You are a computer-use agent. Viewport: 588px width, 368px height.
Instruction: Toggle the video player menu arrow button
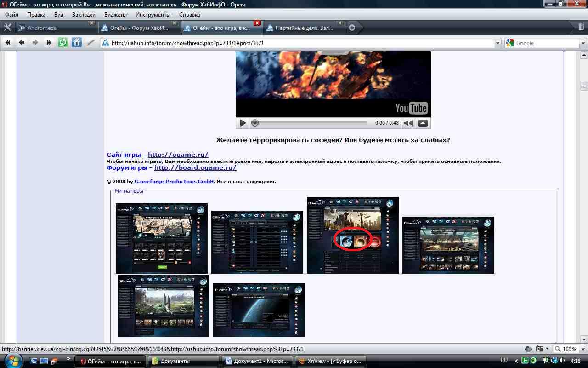pos(423,123)
